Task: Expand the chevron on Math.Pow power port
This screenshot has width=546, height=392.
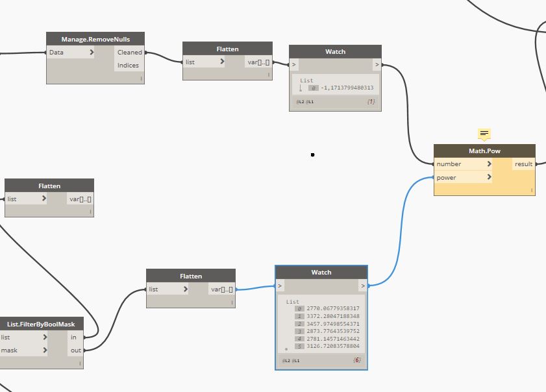Action: pos(488,178)
